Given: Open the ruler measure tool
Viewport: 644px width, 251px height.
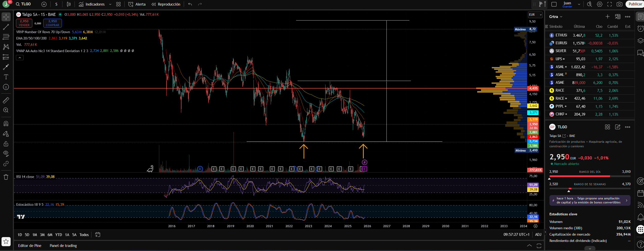Looking at the screenshot, I should tap(6, 100).
